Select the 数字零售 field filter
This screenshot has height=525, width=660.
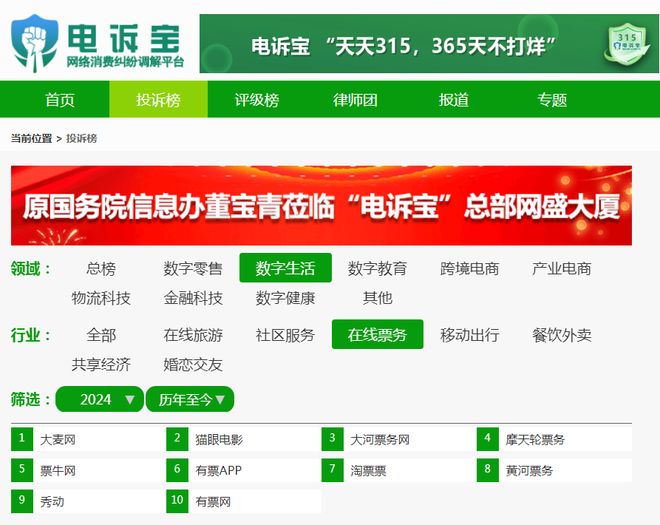[x=193, y=268]
